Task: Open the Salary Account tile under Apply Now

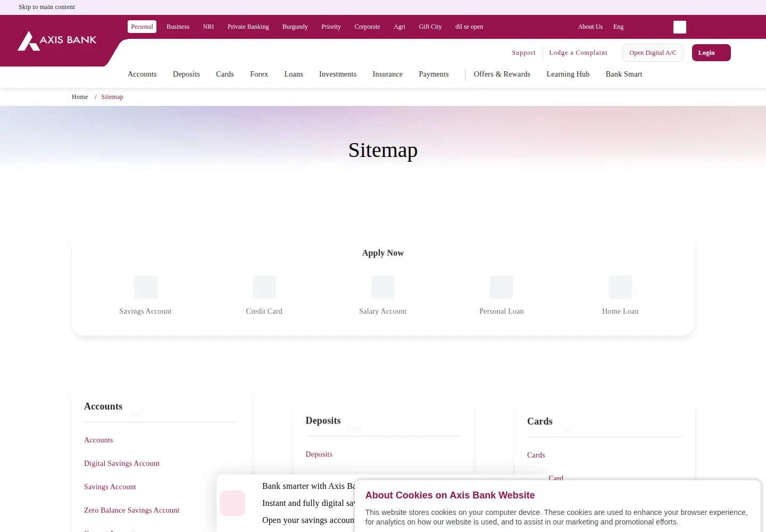Action: pyautogui.click(x=383, y=296)
